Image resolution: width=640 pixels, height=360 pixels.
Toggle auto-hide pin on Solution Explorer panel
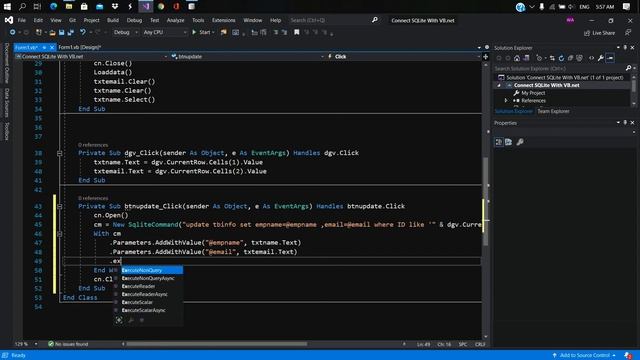point(625,48)
